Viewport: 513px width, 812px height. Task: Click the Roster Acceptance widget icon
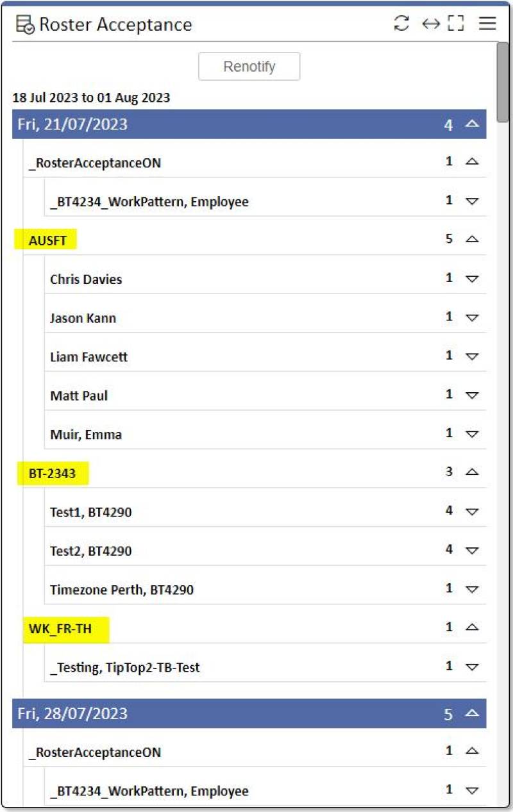[x=26, y=25]
